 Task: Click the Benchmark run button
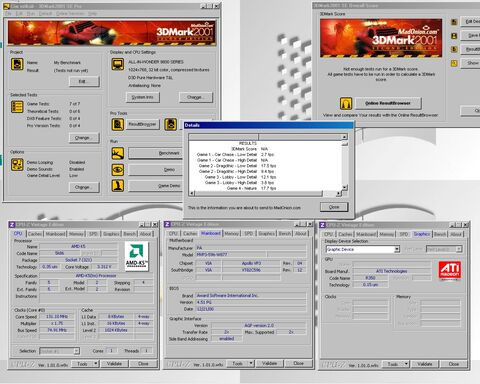coord(156,153)
